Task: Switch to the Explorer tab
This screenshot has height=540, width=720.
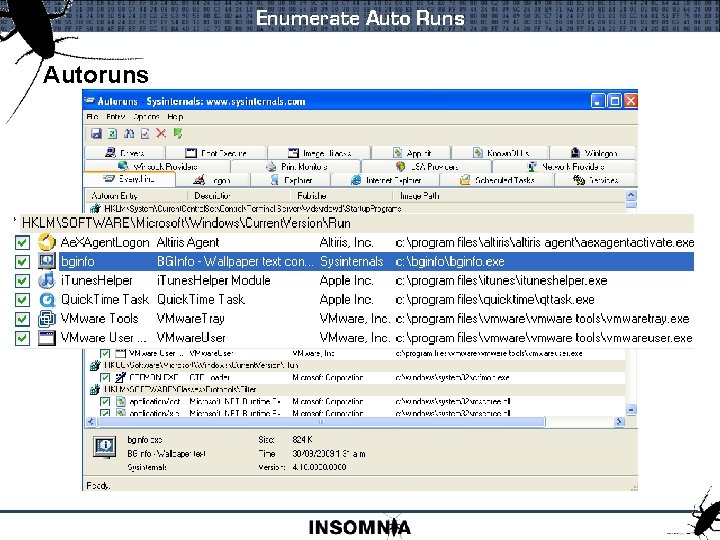Action: tap(291, 180)
